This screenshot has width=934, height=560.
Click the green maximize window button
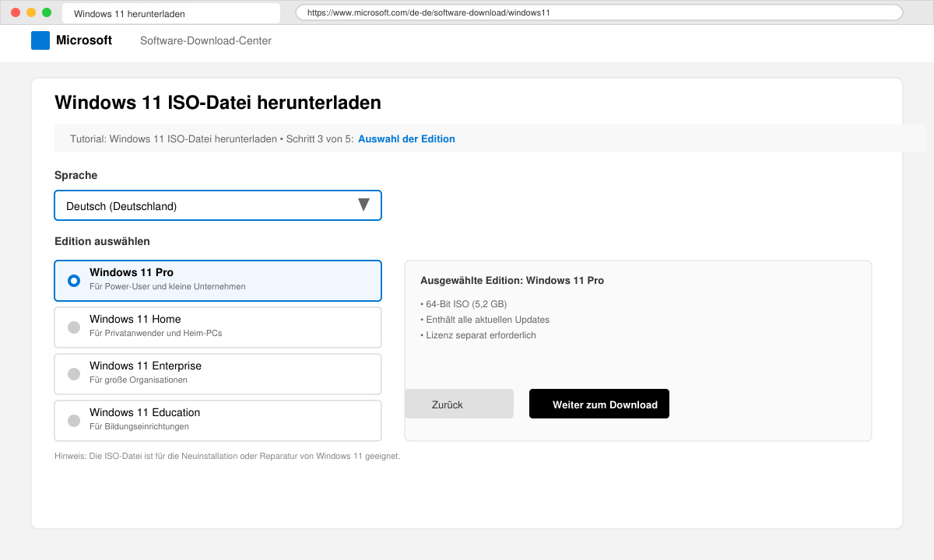point(47,12)
